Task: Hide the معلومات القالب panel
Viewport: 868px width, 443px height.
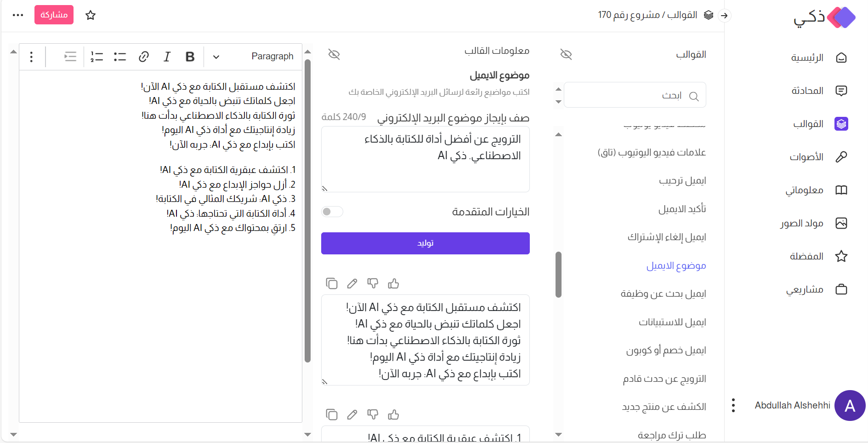Action: click(x=334, y=54)
